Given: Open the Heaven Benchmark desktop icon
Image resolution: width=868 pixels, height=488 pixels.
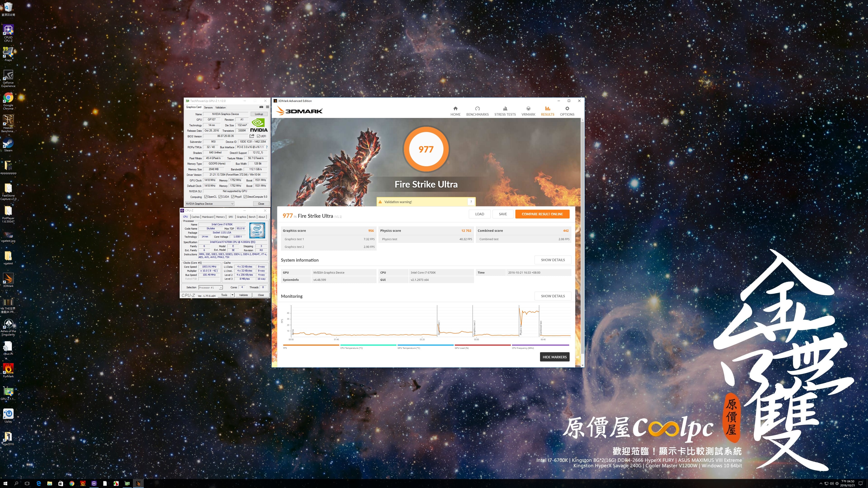Looking at the screenshot, I should (x=8, y=124).
